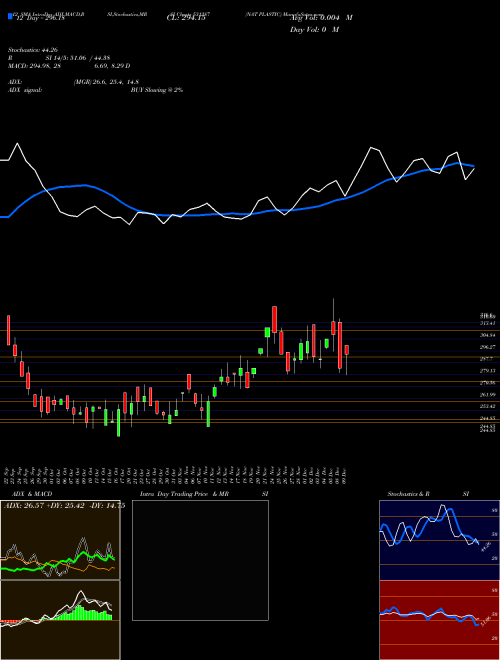This screenshot has width=500, height=660.
Task: Click the 'ADX signal:' label
Action: [x=25, y=90]
